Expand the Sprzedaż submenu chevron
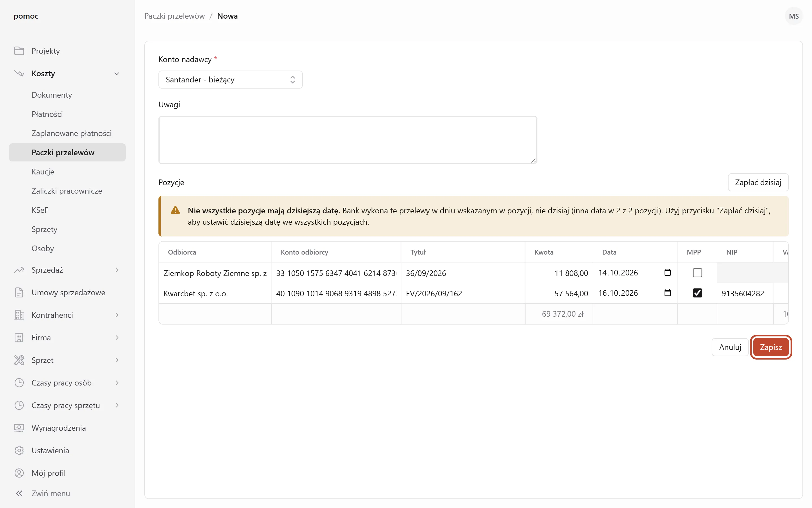The height and width of the screenshot is (508, 812). (117, 270)
